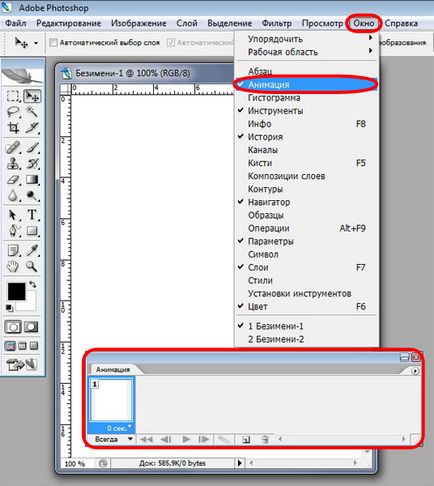Image resolution: width=434 pixels, height=486 pixels.
Task: Select the Rectangle shape tool
Action: [x=32, y=231]
